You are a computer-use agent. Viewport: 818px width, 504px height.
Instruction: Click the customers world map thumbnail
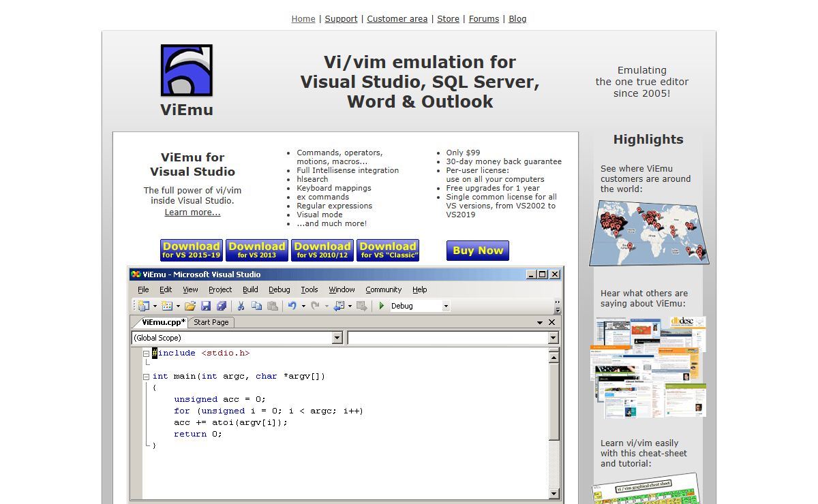[x=649, y=233]
